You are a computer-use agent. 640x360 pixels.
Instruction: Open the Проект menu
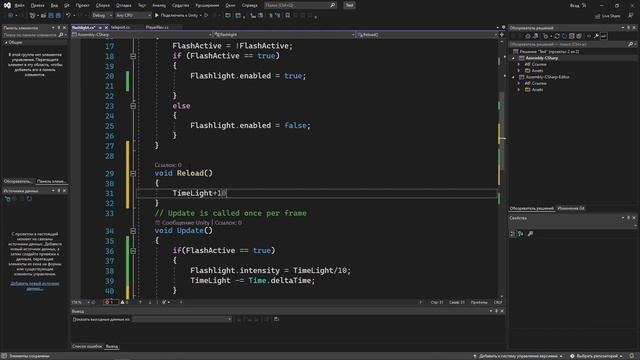tap(82, 6)
